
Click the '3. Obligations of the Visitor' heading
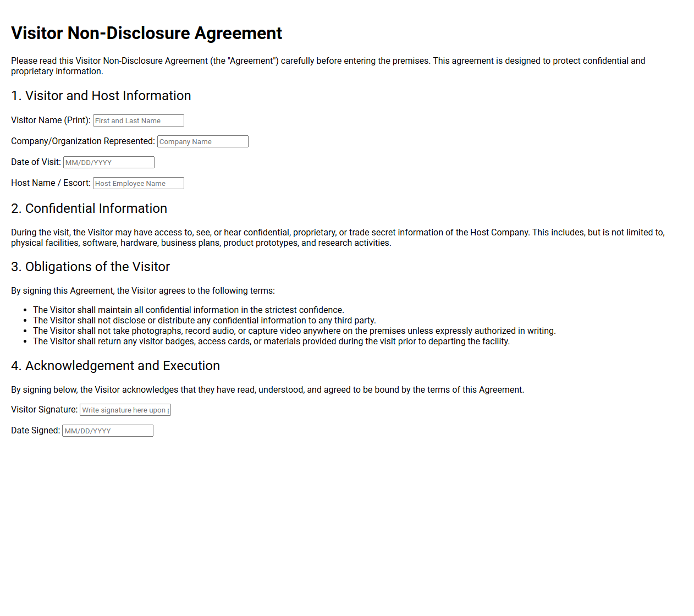tap(91, 267)
